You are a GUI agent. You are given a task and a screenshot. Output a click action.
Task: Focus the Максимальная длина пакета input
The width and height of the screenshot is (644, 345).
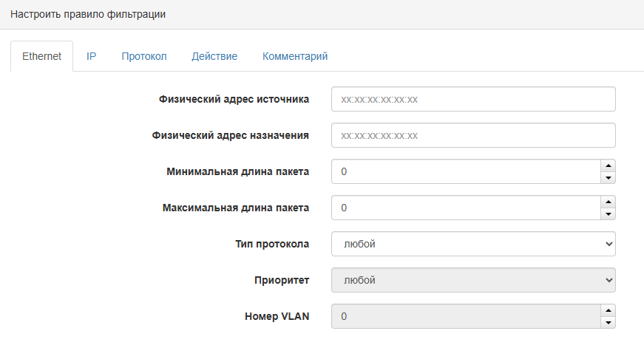[x=466, y=208]
